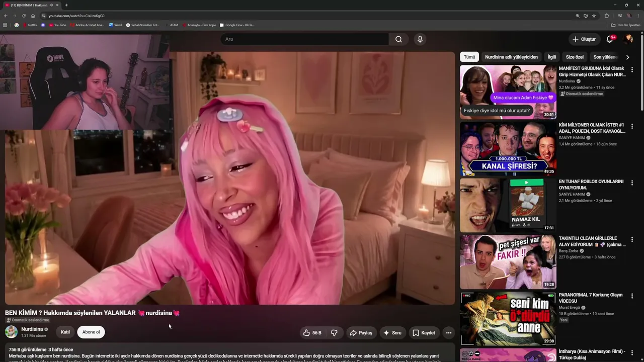Open options for the KİM MİLYONER OLMAK video
This screenshot has width=644, height=362.
[x=632, y=126]
